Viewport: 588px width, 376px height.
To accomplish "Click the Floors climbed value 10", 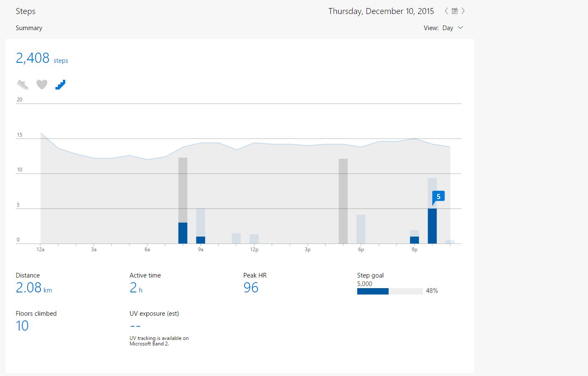I will [x=22, y=326].
